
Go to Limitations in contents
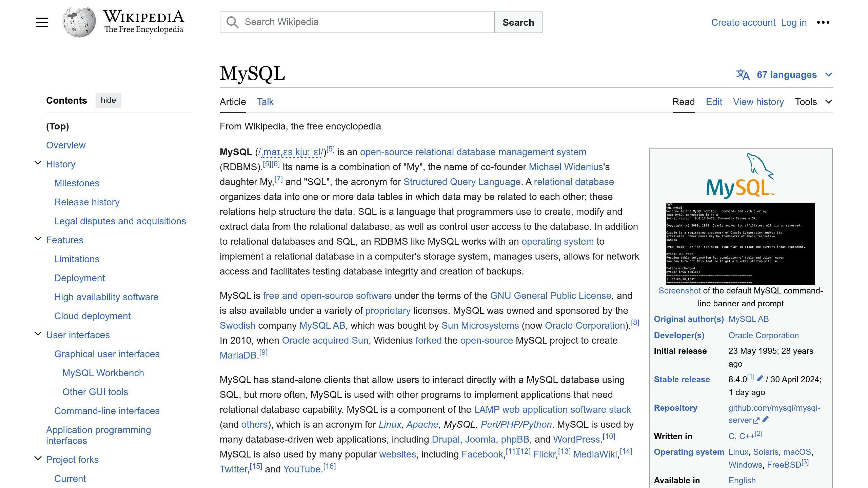[x=77, y=259]
